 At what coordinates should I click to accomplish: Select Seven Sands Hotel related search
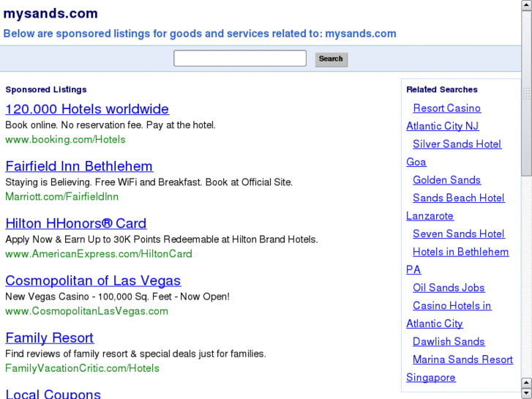[x=459, y=234]
